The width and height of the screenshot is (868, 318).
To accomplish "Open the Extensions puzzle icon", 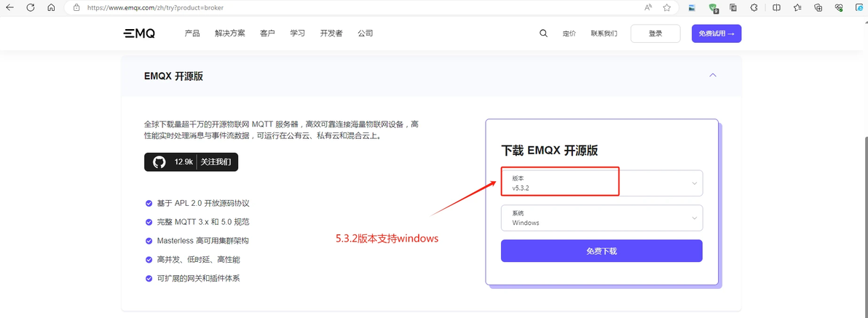I will [x=754, y=8].
